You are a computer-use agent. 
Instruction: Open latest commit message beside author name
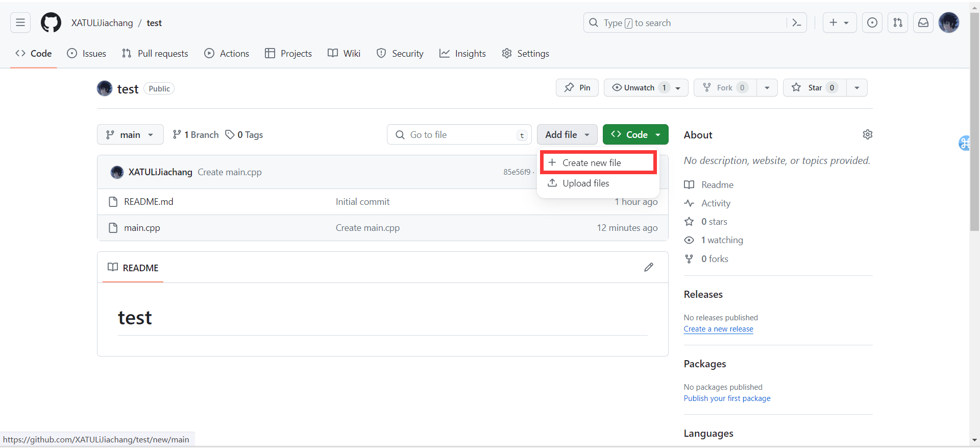[230, 172]
